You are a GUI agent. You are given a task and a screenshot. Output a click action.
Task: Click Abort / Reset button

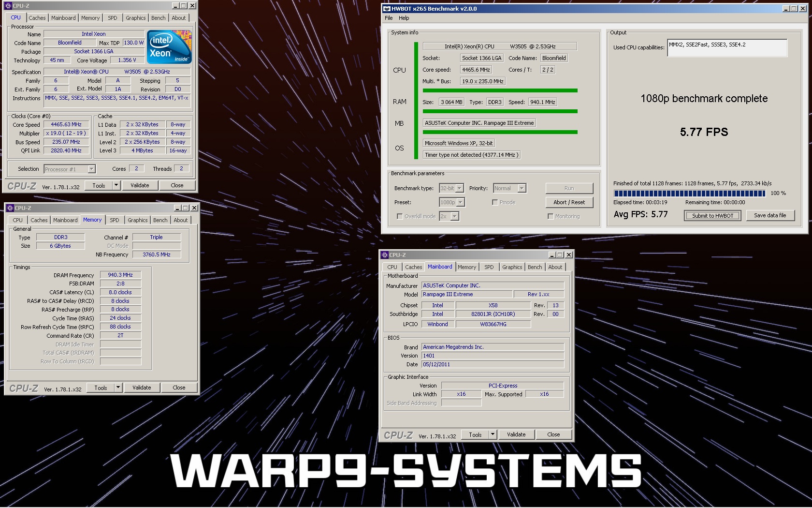point(569,202)
